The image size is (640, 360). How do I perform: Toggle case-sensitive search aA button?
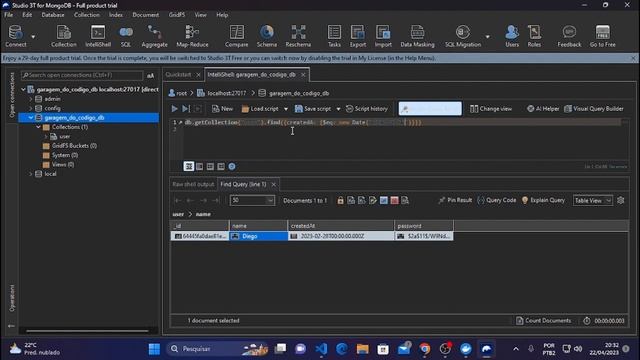[151, 76]
